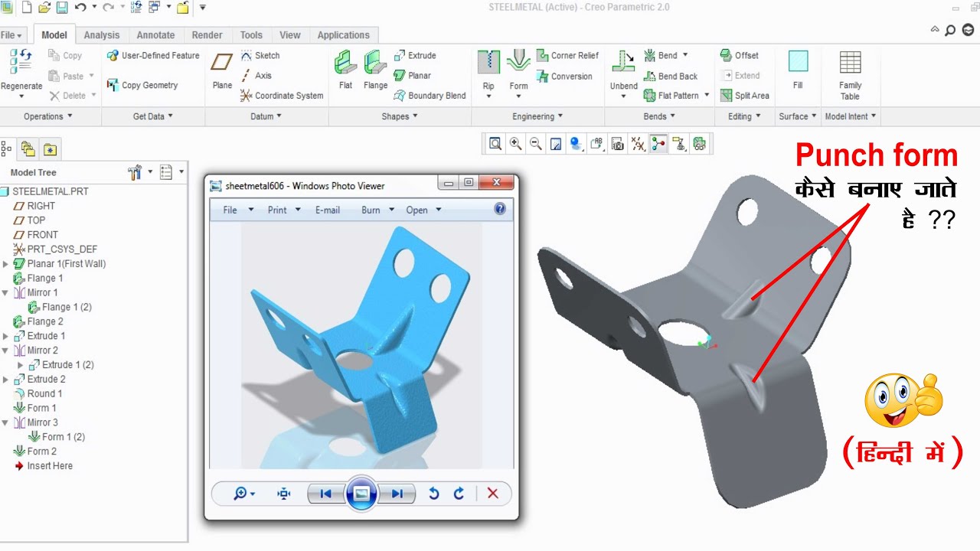The image size is (980, 551).
Task: Toggle spin center display in graphics toolbar
Action: point(658,144)
